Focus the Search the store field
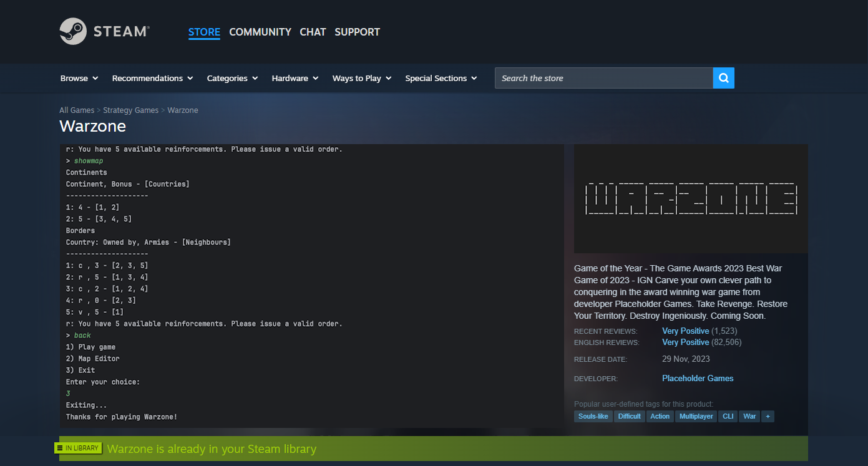Viewport: 868px width, 466px height. click(603, 78)
